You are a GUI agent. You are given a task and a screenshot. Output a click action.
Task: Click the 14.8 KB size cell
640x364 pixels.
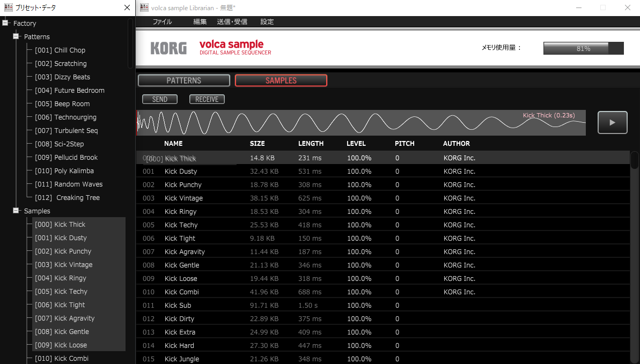[x=262, y=158]
